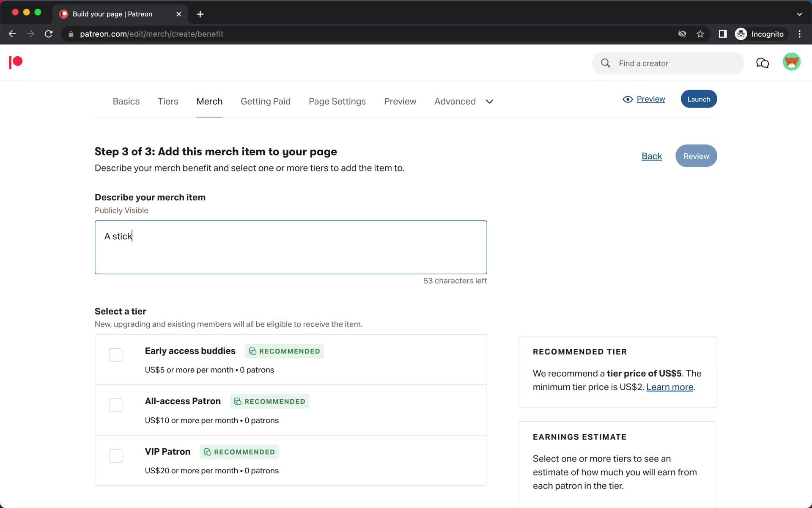812x508 pixels.
Task: Click the camera-blocked icon in address bar
Action: click(682, 34)
